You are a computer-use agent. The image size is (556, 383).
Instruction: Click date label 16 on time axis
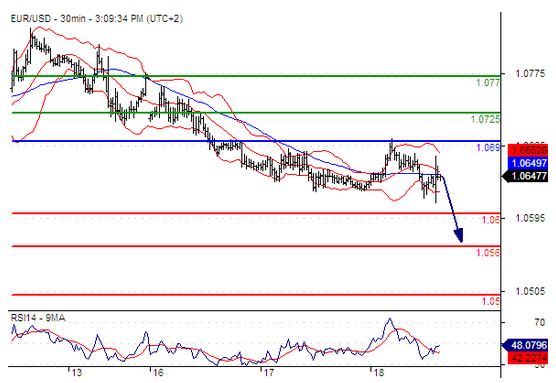point(157,373)
